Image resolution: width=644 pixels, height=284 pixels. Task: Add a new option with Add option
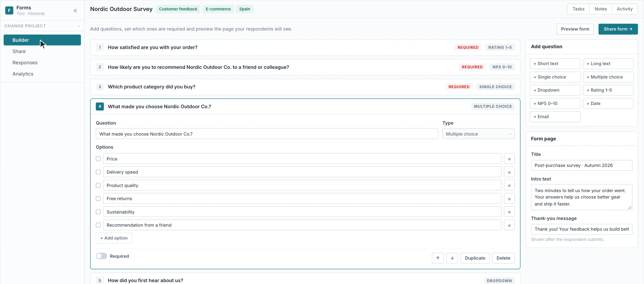click(114, 238)
